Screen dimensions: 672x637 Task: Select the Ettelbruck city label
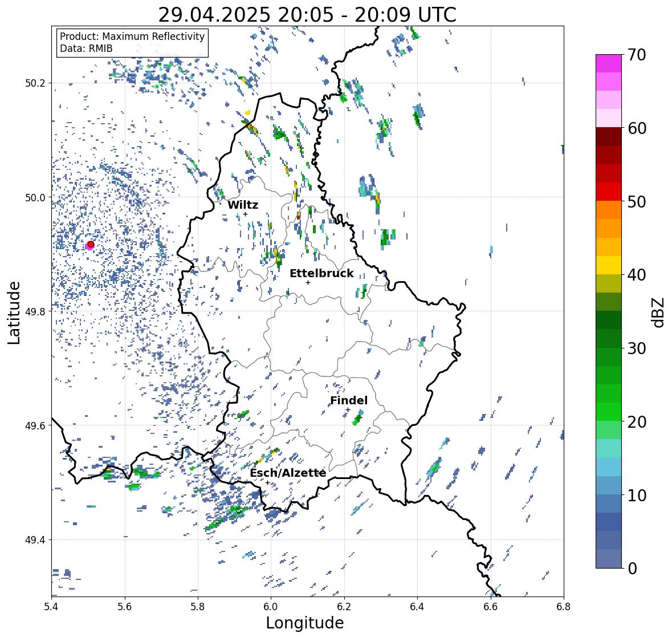coord(321,274)
